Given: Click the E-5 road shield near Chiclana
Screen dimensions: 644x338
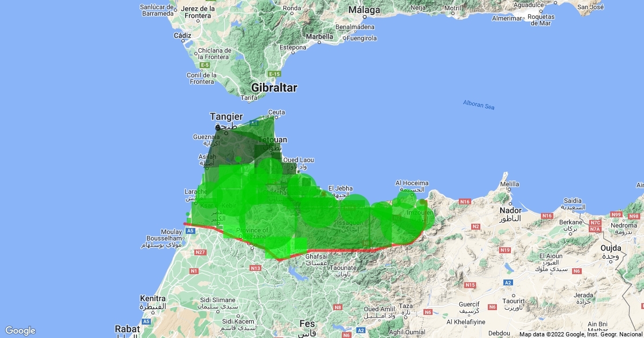Looking at the screenshot, I should [204, 65].
